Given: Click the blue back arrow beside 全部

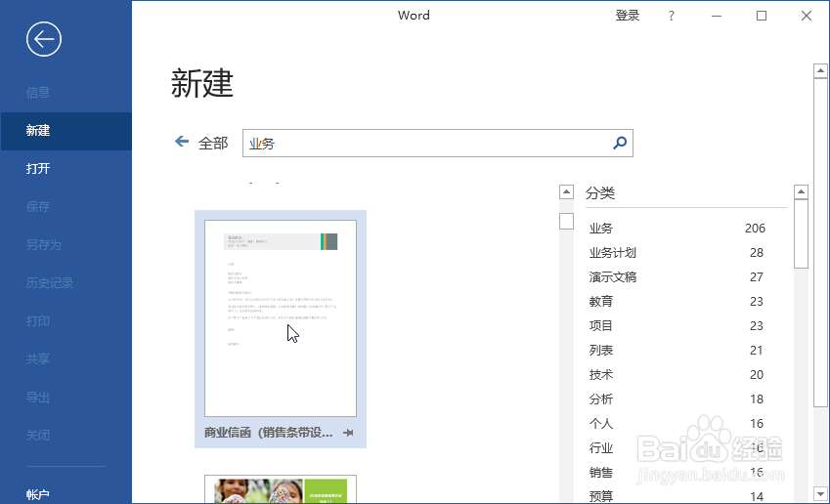Looking at the screenshot, I should 182,142.
